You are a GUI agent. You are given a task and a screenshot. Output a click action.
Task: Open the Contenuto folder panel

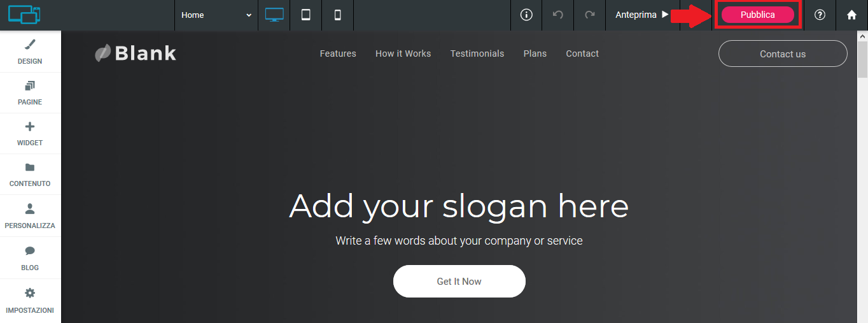pos(30,174)
